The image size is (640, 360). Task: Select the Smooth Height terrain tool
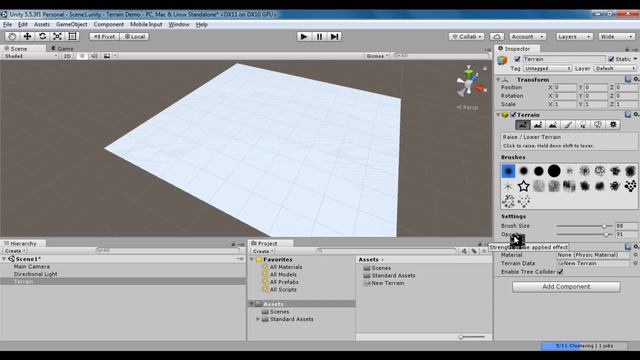pyautogui.click(x=553, y=125)
